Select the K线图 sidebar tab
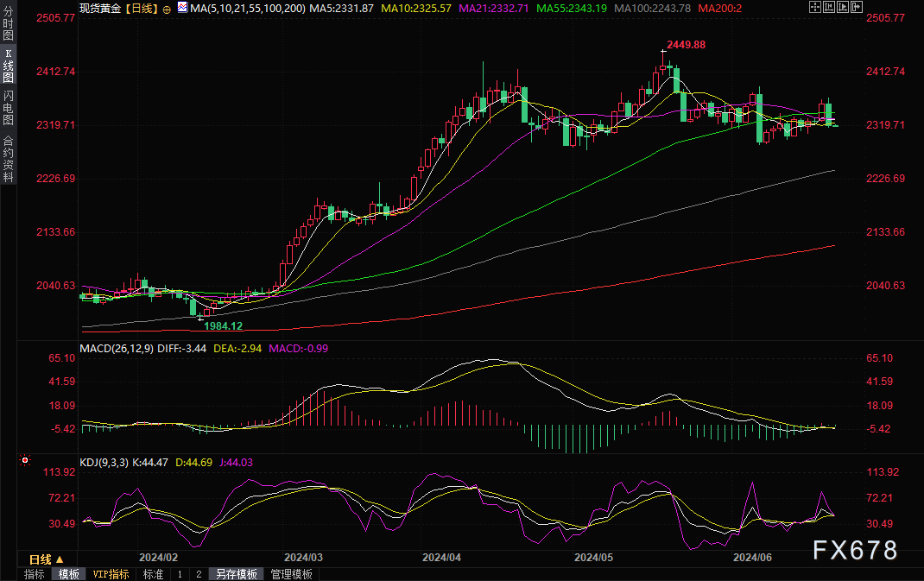The width and height of the screenshot is (924, 581). pos(8,65)
